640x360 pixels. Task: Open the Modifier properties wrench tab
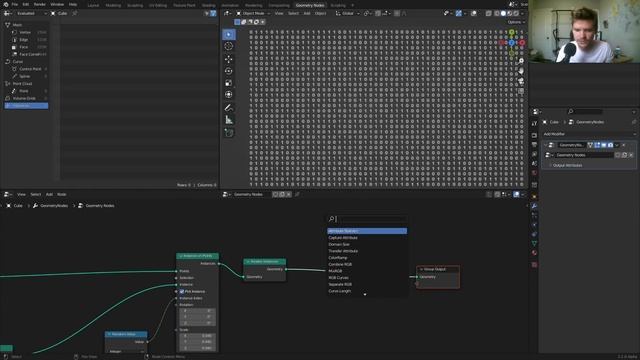coord(534,206)
